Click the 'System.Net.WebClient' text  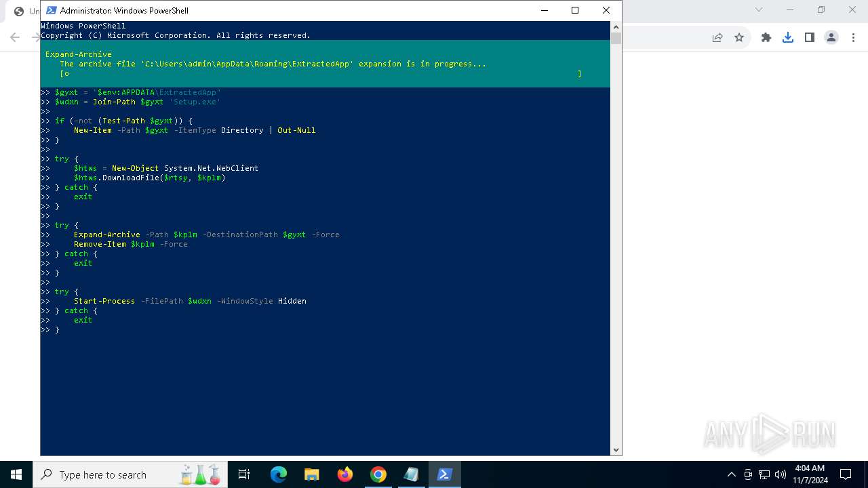pyautogui.click(x=211, y=168)
